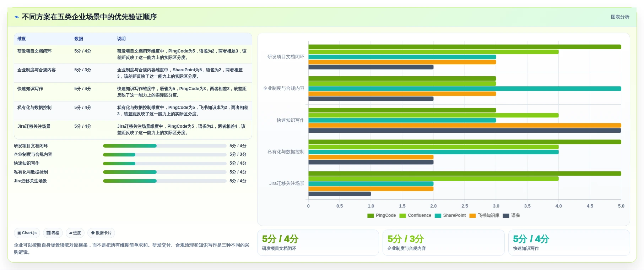This screenshot has height=270, width=644.
Task: Click the PingCode bar in the Jira迁移关注场景 chart group
Action: click(x=465, y=173)
